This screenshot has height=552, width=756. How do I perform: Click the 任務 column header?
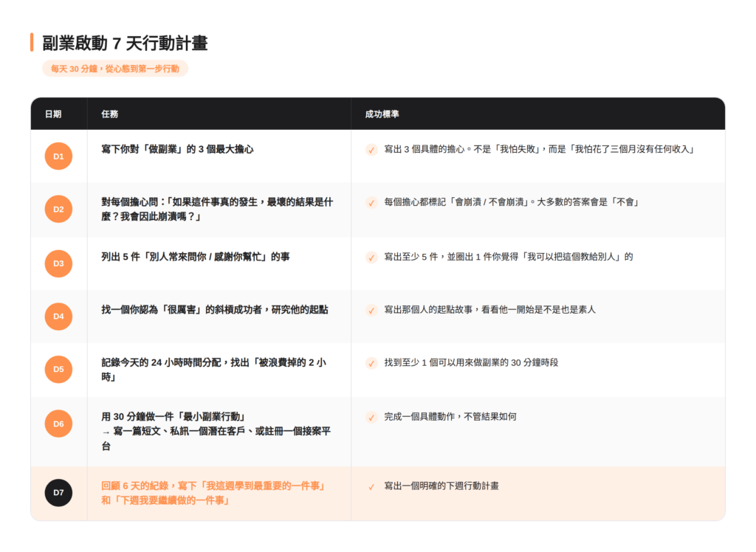tap(110, 114)
